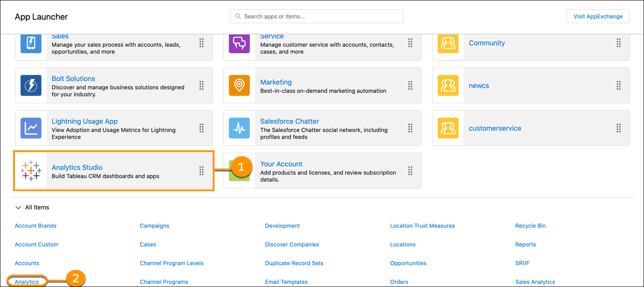This screenshot has width=644, height=287.
Task: Open the Opportunities link
Action: pos(408,263)
